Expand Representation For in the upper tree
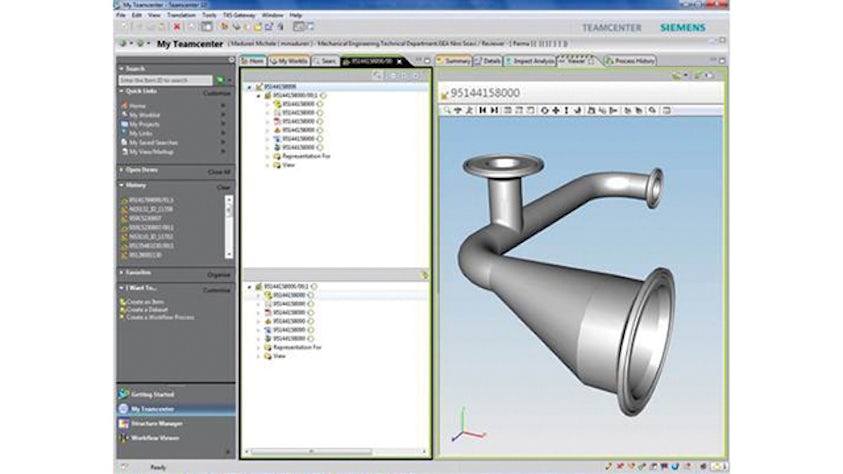The height and width of the screenshot is (474, 843). [x=268, y=156]
